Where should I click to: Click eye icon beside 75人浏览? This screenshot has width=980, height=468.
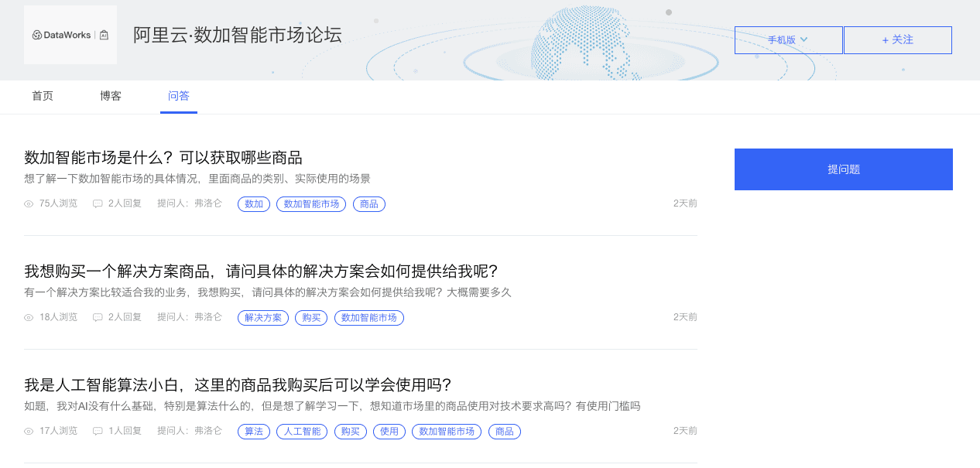tap(29, 204)
